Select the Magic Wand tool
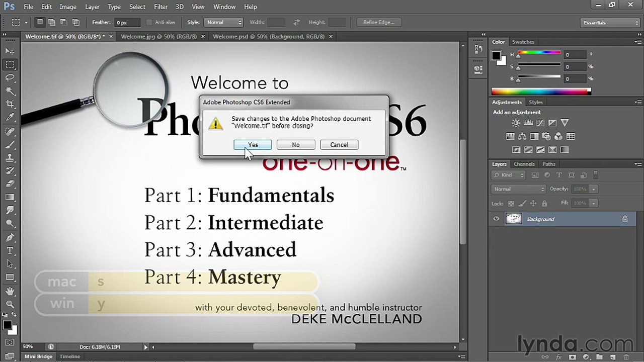644x362 pixels. pos(10,90)
